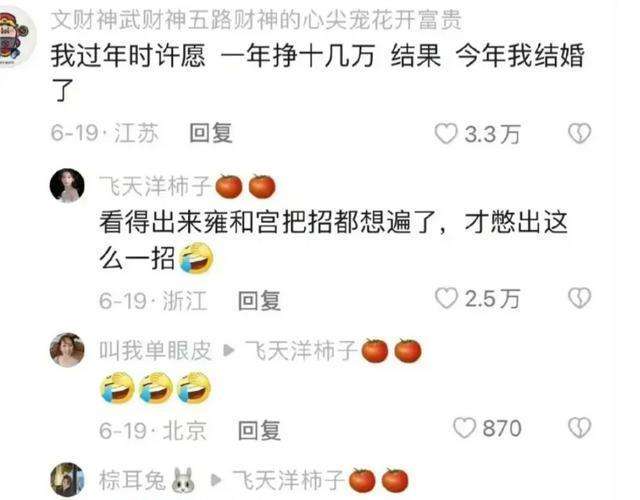Tap the God of Wealth avatar
The image size is (640, 500).
(16, 37)
